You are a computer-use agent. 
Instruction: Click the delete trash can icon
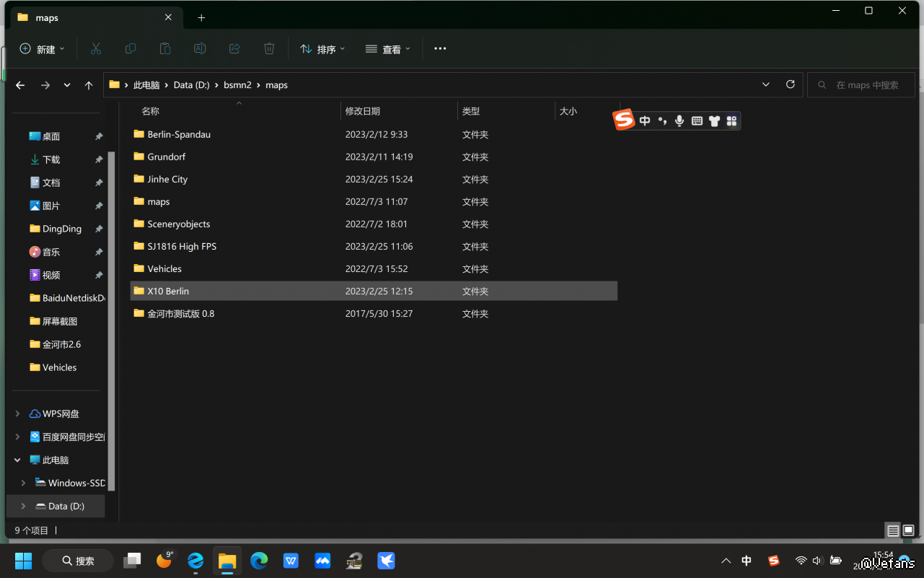coord(269,48)
